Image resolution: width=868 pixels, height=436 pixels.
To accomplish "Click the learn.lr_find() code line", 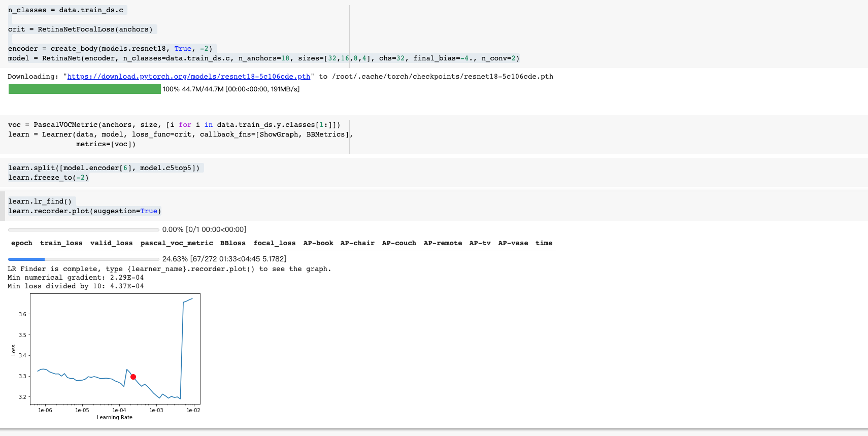I will pyautogui.click(x=40, y=202).
